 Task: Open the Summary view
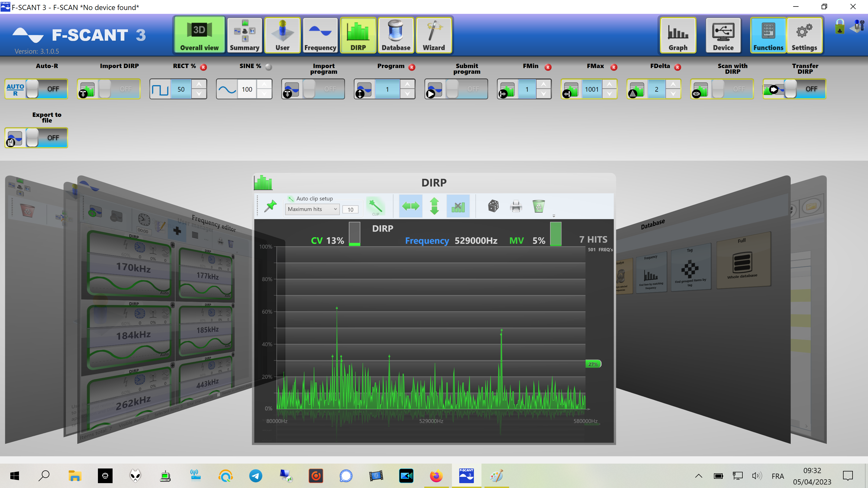245,35
